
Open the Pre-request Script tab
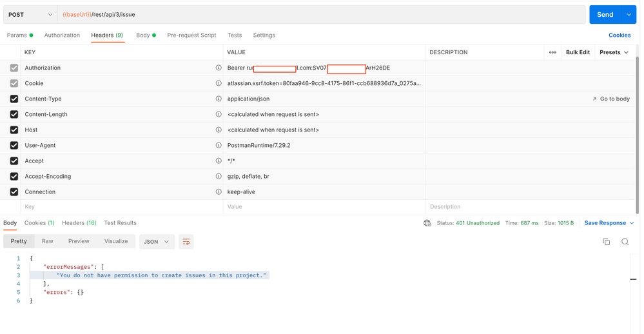(191, 35)
